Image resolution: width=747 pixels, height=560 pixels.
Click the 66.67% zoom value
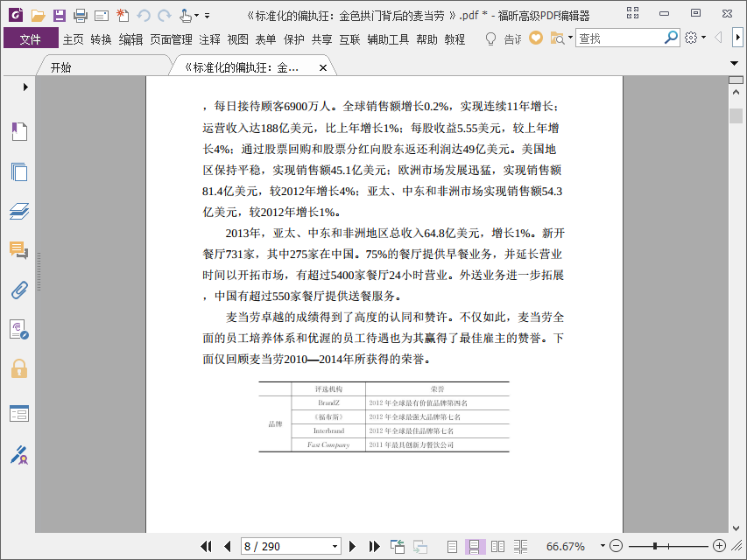566,546
